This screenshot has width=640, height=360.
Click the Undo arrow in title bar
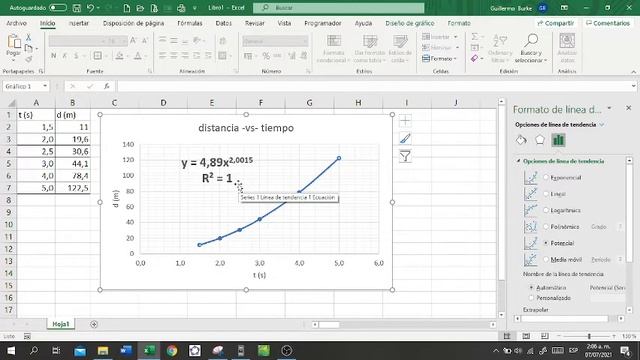pyautogui.click(x=90, y=8)
